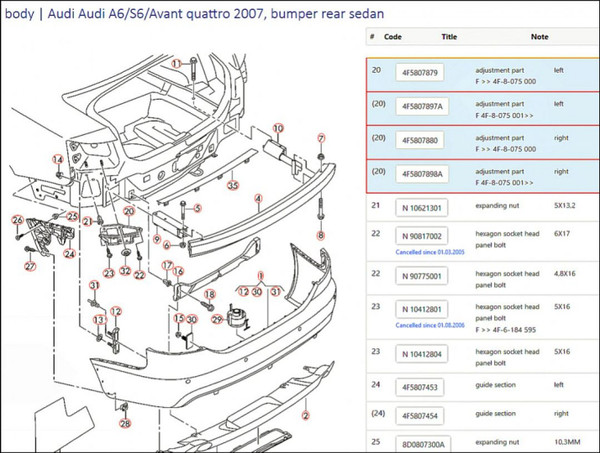
Task: Select callout 14 on the left body
Action: pos(58,160)
